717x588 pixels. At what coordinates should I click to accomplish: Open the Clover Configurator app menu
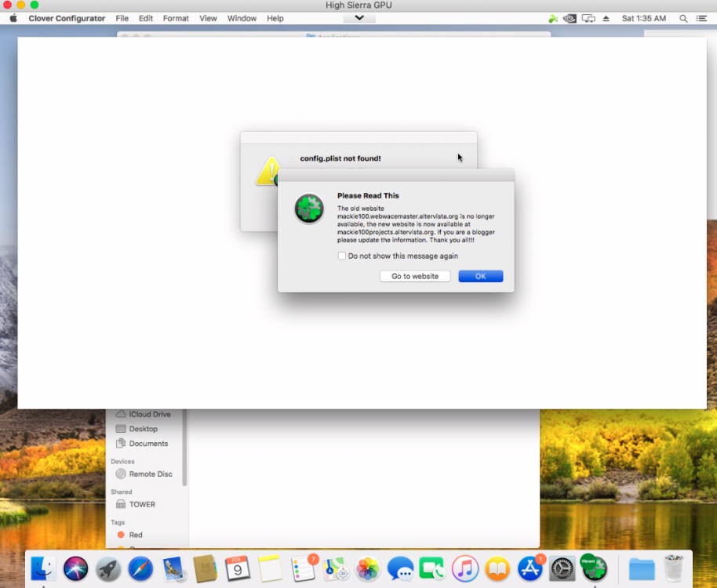click(x=67, y=18)
